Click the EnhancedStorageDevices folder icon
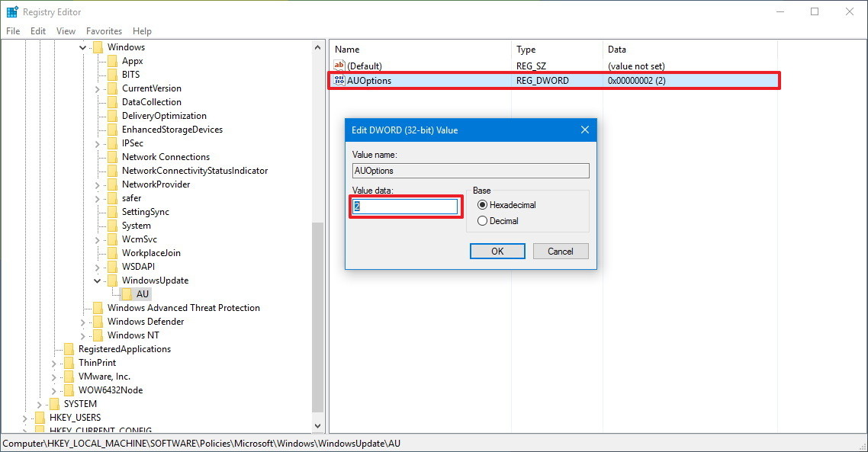 (112, 130)
